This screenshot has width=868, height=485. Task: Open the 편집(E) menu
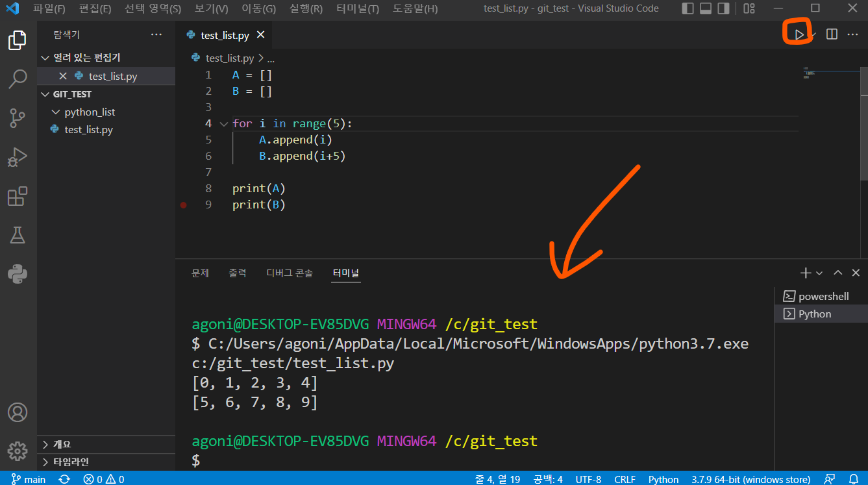click(x=95, y=8)
